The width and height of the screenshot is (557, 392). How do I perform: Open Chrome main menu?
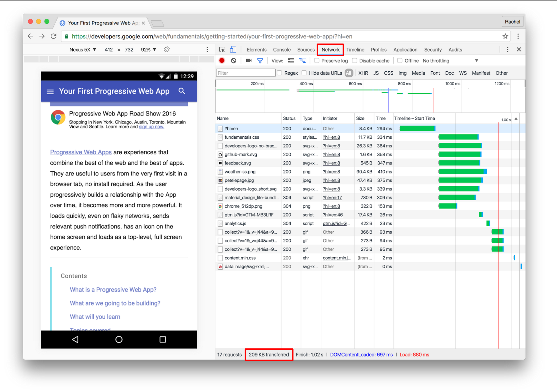[518, 36]
